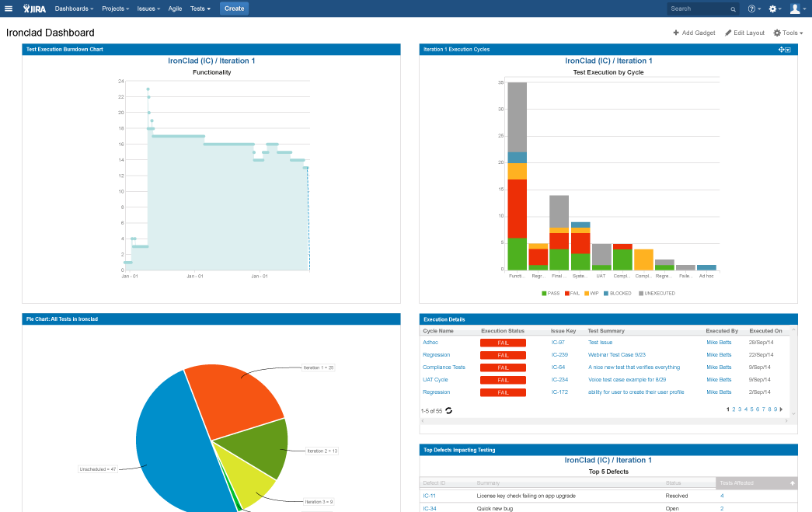The width and height of the screenshot is (812, 512).
Task: Open defect IC-11
Action: (429, 496)
